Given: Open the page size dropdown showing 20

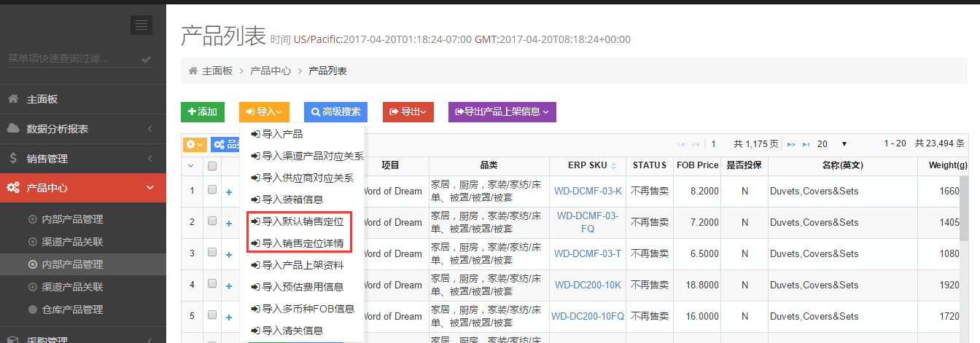Looking at the screenshot, I should coord(832,144).
